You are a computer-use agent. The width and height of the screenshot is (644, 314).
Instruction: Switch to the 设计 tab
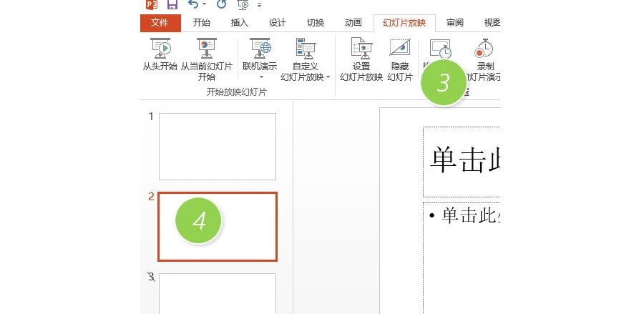pyautogui.click(x=277, y=23)
